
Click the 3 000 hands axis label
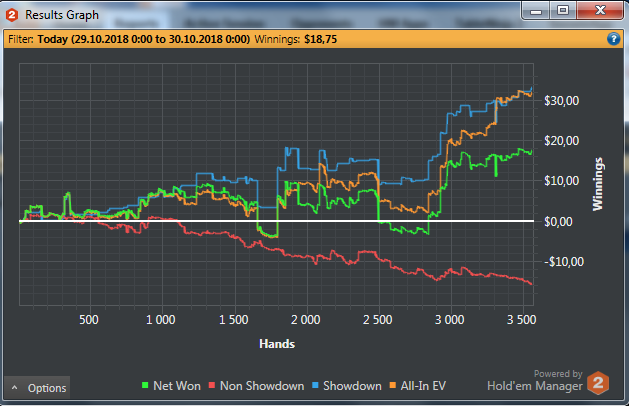coord(450,320)
